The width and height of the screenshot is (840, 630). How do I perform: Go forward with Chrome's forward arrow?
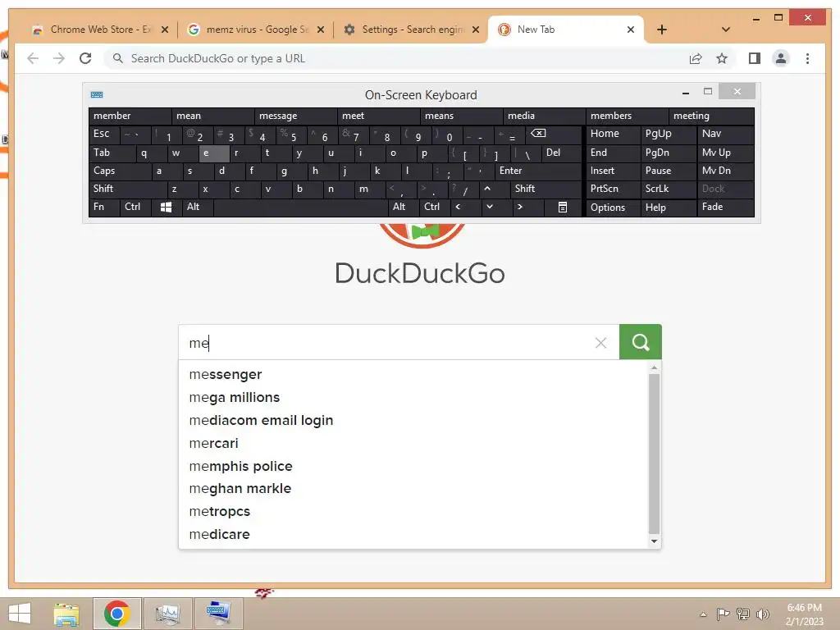click(59, 58)
